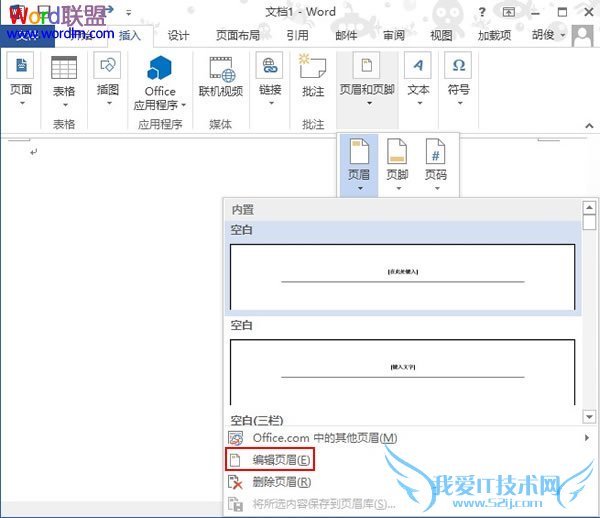The width and height of the screenshot is (600, 518).
Task: Expand the 链接 dropdown arrow
Action: pos(271,103)
